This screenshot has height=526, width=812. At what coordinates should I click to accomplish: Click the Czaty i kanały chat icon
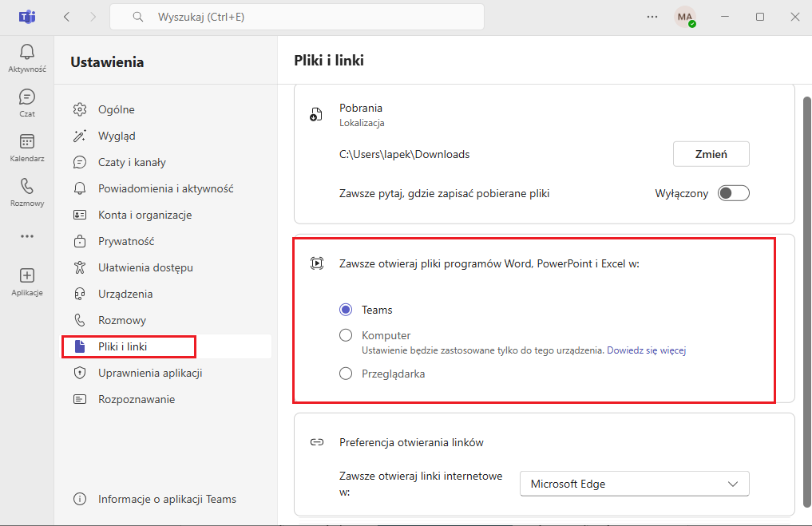point(80,162)
